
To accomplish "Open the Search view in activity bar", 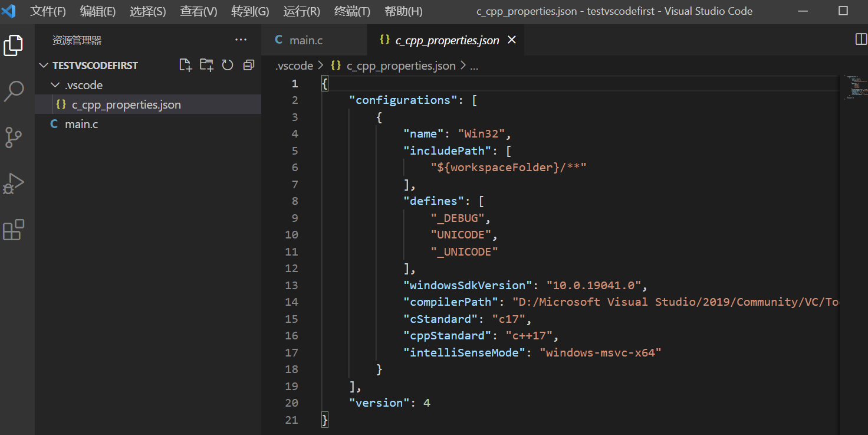I will pyautogui.click(x=14, y=91).
